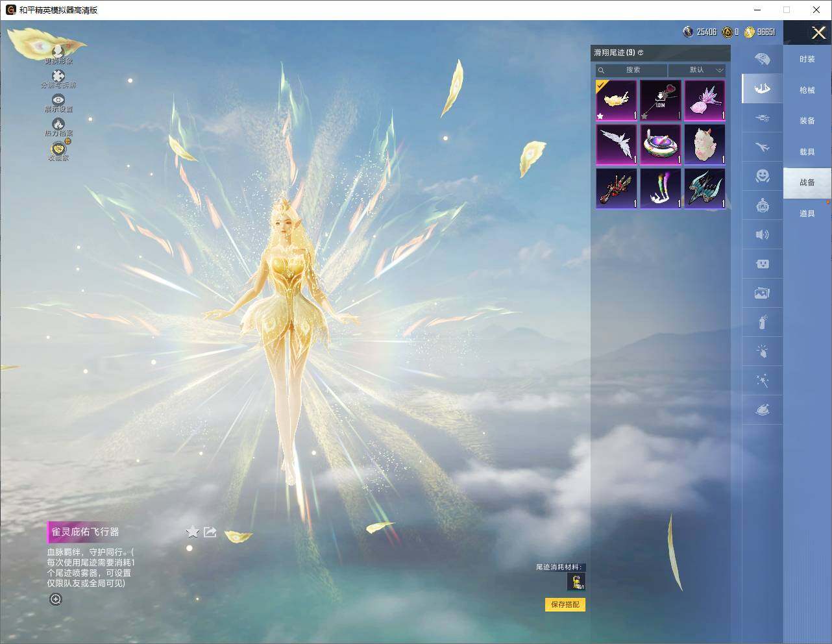Toggle the 展示设置 eye icon
Viewport: 832px width, 644px height.
click(58, 100)
